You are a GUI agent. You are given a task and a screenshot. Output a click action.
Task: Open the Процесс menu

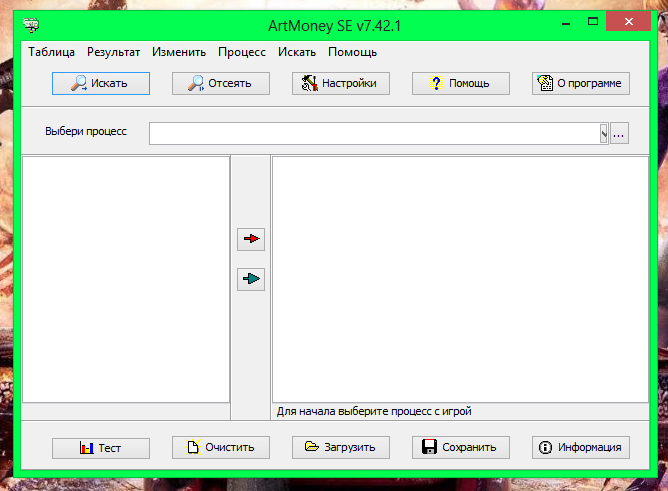coord(242,52)
